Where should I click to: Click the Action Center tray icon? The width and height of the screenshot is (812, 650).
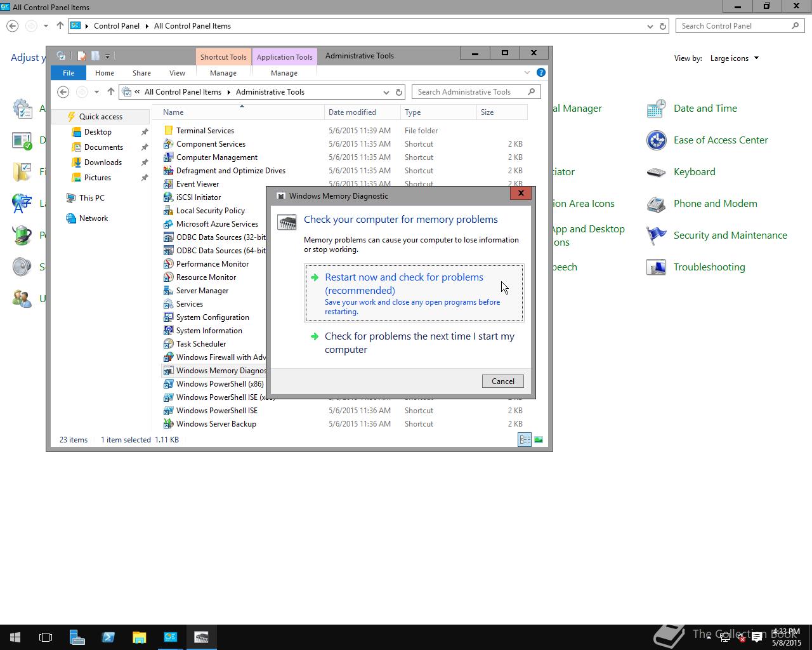coord(757,638)
